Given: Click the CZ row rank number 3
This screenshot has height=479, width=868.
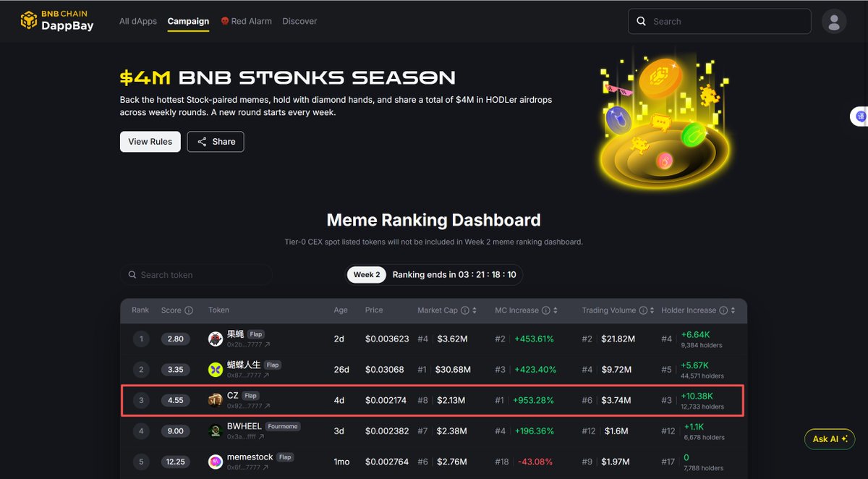Looking at the screenshot, I should (142, 400).
